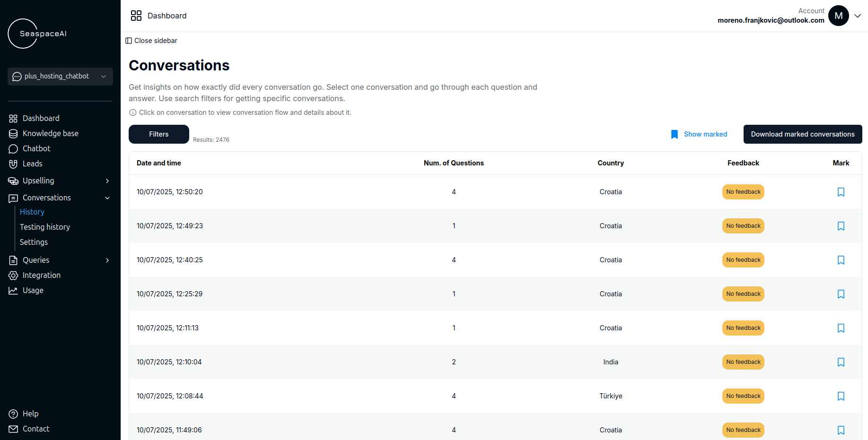
Task: Click the Leads magnet icon
Action: [13, 164]
